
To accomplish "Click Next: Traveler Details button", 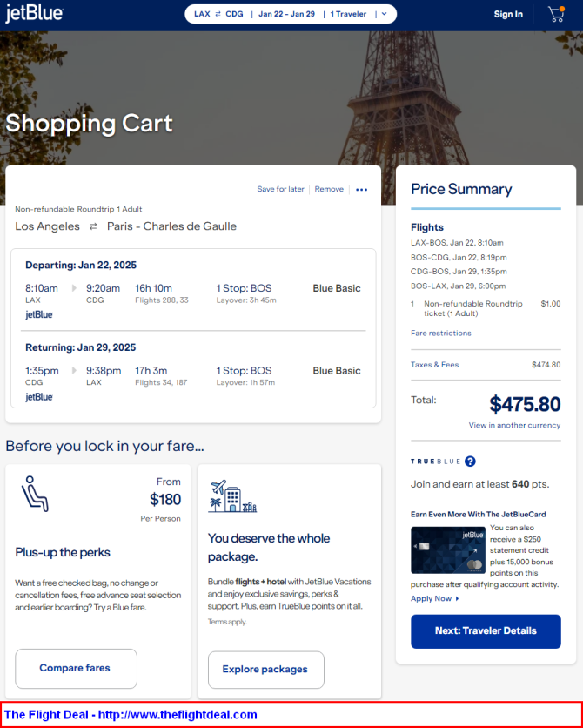I will (x=486, y=631).
